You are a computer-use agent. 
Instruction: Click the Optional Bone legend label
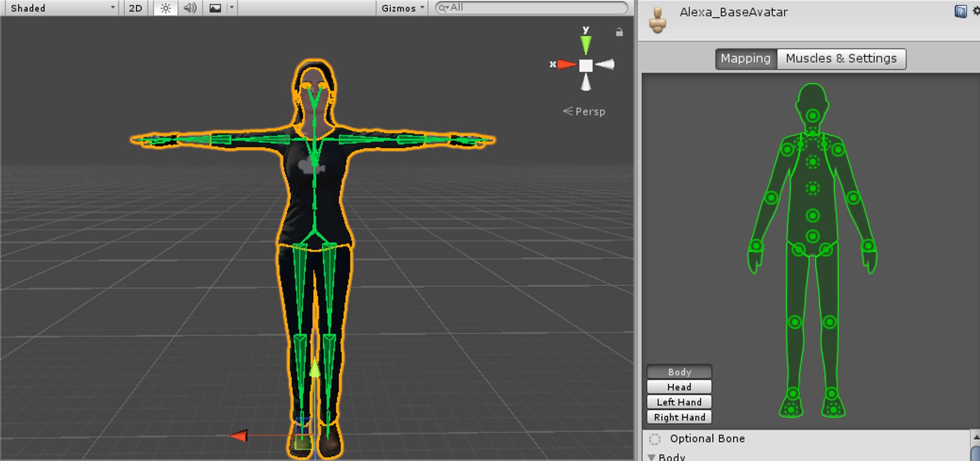(x=707, y=439)
